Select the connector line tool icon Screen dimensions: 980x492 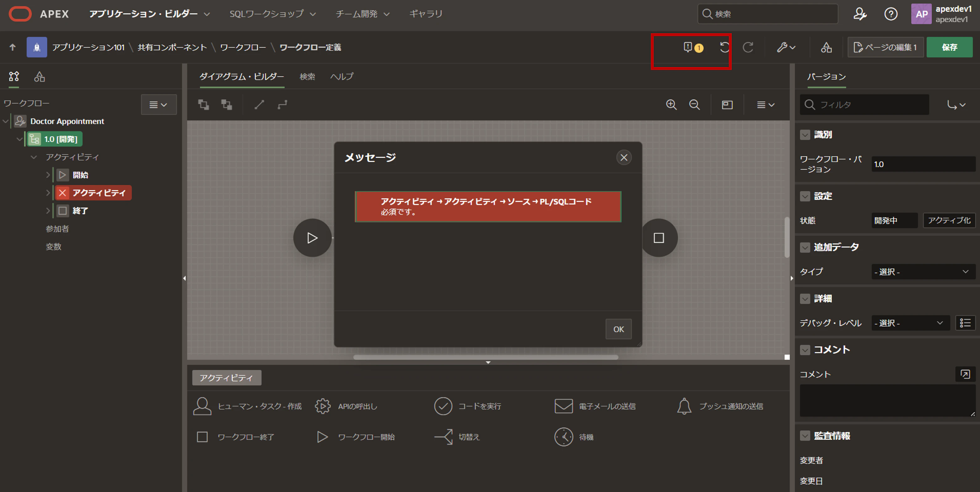259,105
